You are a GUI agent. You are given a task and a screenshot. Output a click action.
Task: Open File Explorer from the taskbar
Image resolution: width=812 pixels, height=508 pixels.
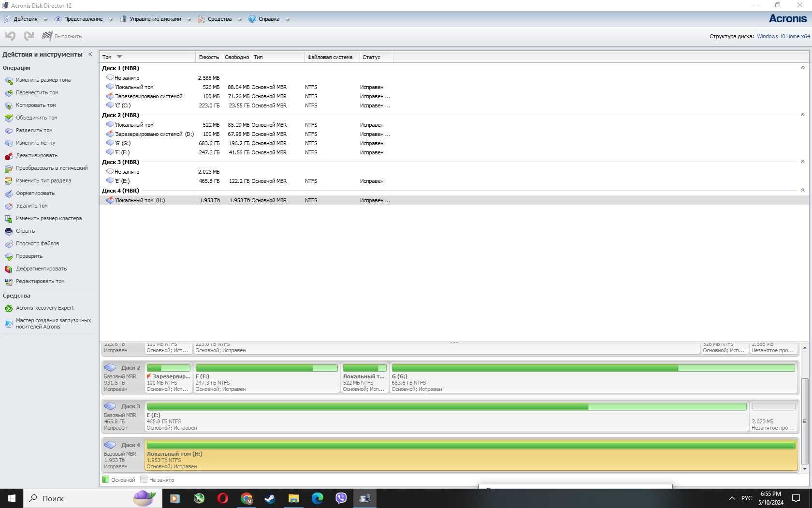point(293,498)
